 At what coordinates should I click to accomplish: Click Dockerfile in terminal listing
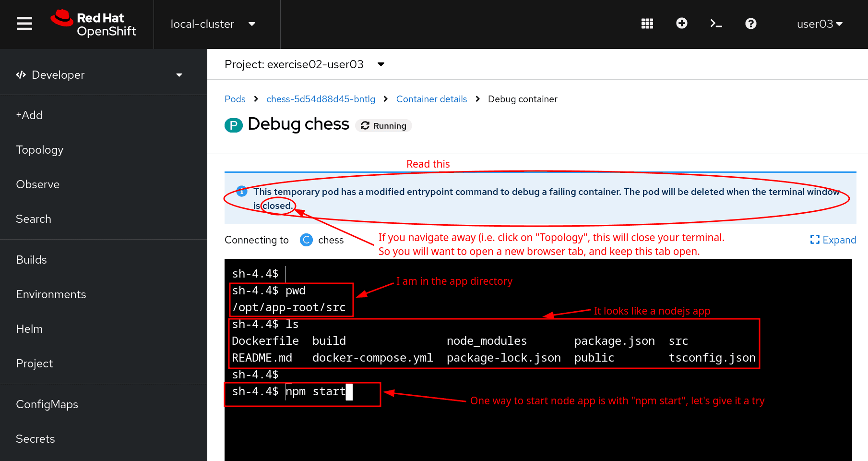coord(265,341)
